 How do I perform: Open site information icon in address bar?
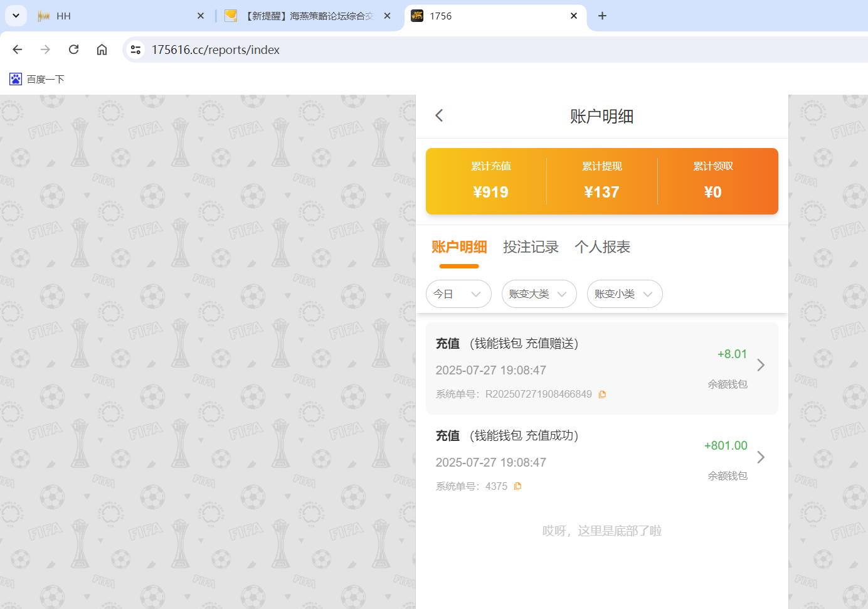coord(135,50)
